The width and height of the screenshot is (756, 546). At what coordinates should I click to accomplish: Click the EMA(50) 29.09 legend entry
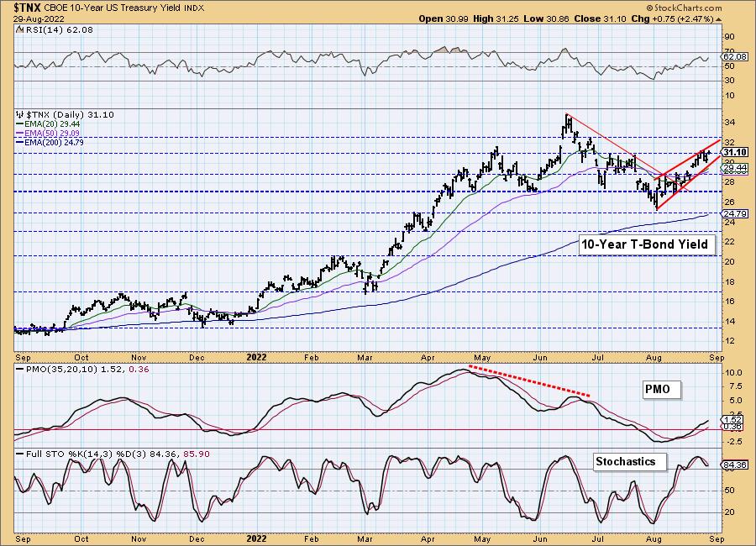(x=48, y=133)
